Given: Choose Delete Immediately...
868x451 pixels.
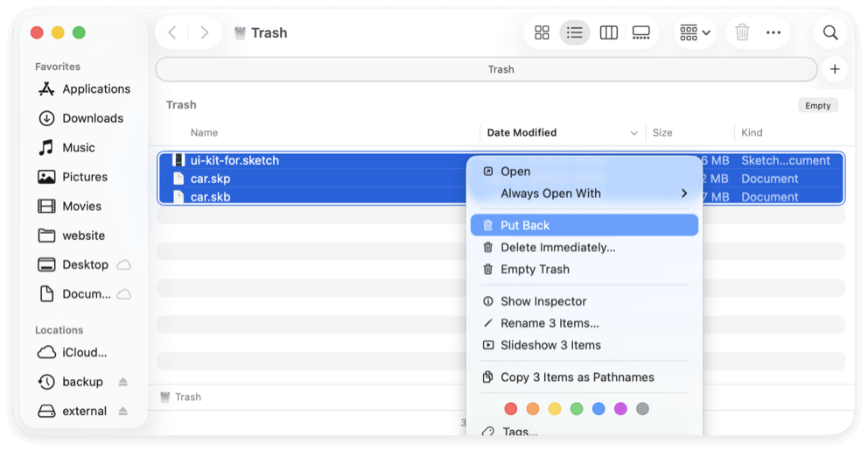Looking at the screenshot, I should point(584,247).
